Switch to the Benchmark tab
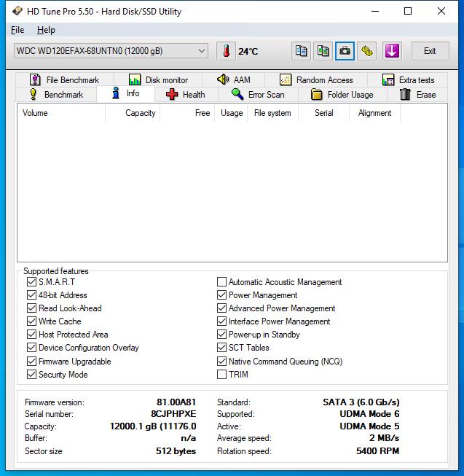 click(56, 95)
